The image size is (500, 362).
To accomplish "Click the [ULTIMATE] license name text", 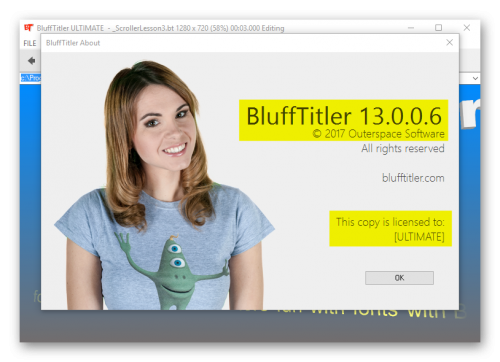I will point(419,237).
